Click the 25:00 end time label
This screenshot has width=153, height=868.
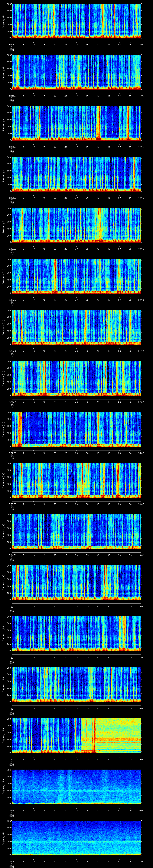tap(141, 555)
